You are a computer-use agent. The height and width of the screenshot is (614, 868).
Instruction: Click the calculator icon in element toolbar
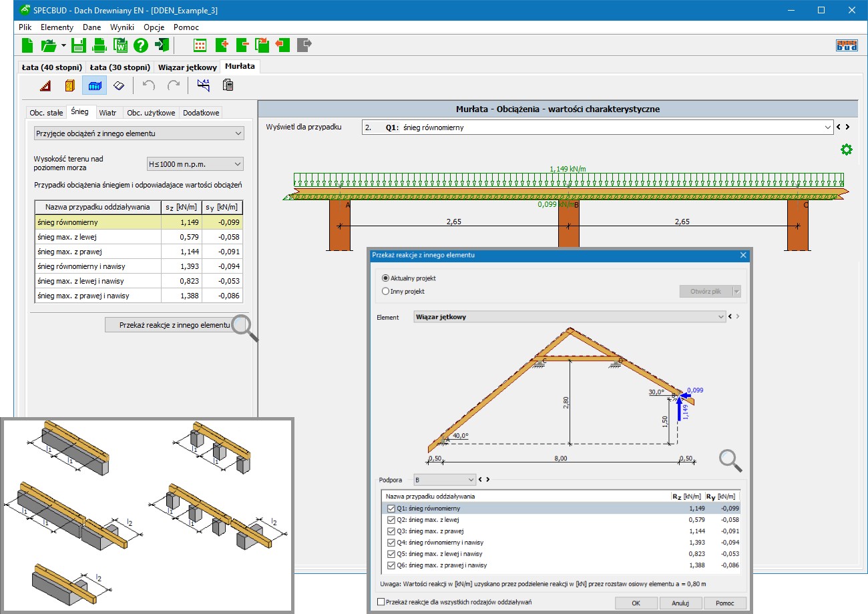click(228, 85)
